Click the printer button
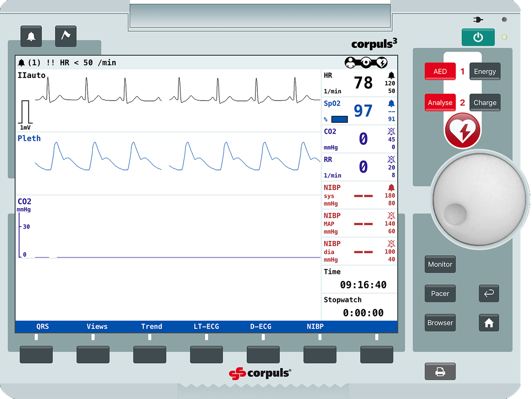Image resolution: width=532 pixels, height=399 pixels. [440, 372]
